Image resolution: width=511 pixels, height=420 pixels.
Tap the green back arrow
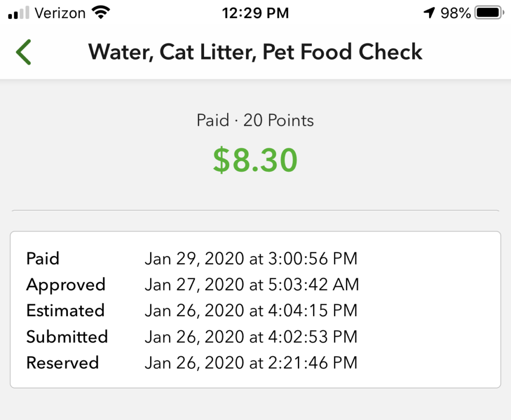pyautogui.click(x=23, y=52)
